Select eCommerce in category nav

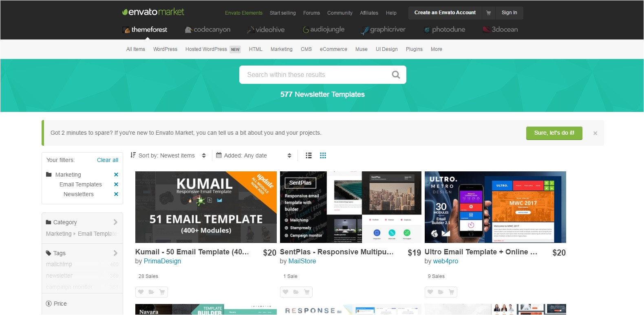point(333,49)
